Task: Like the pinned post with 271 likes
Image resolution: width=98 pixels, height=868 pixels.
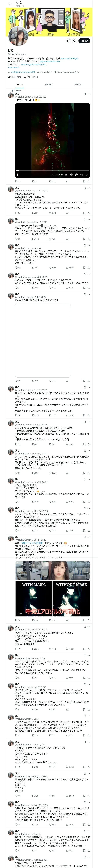Action: pyautogui.click(x=50, y=181)
